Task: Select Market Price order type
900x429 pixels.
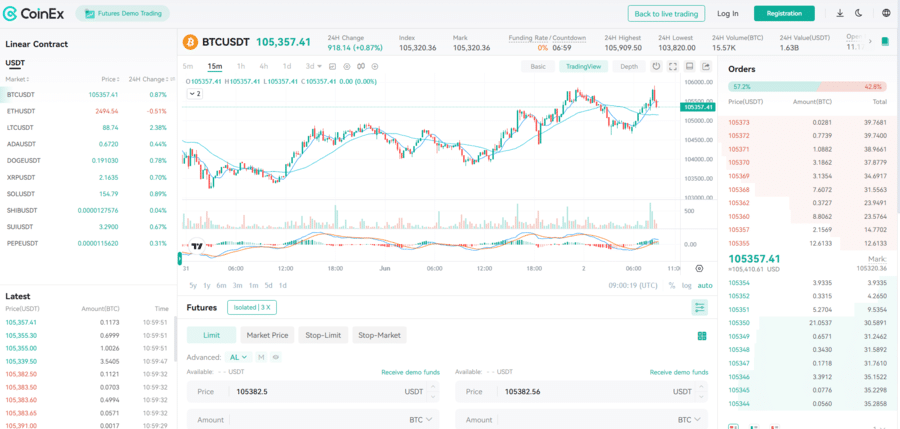Action: click(x=267, y=335)
